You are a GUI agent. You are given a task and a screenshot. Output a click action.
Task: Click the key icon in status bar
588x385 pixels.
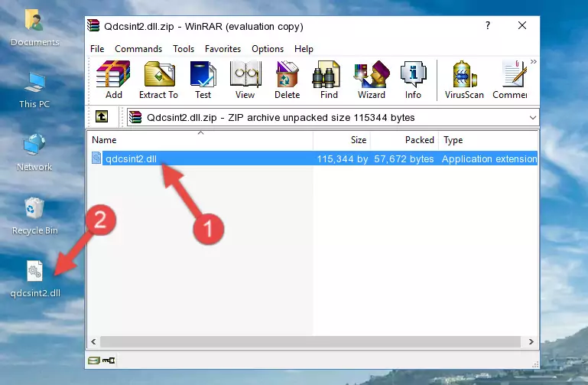point(109,361)
